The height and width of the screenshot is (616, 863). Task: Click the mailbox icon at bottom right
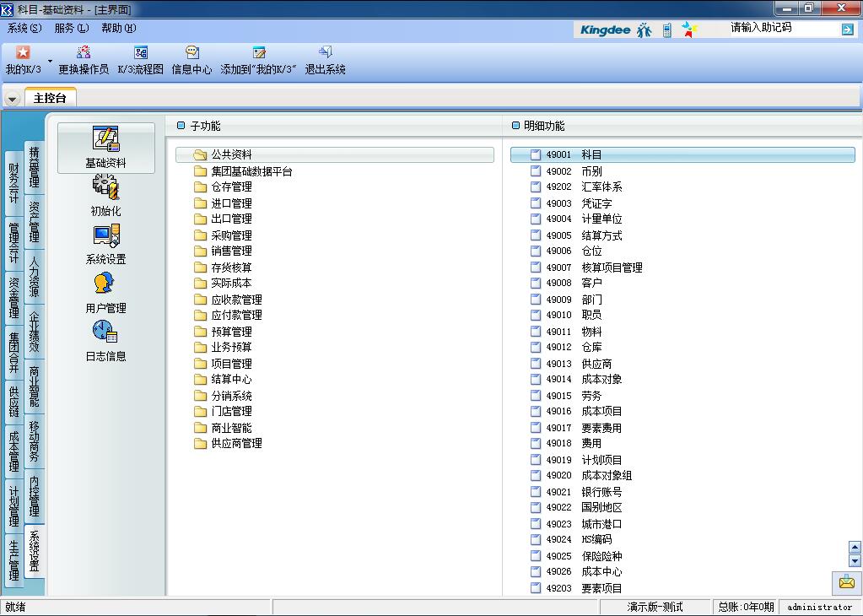point(846,583)
